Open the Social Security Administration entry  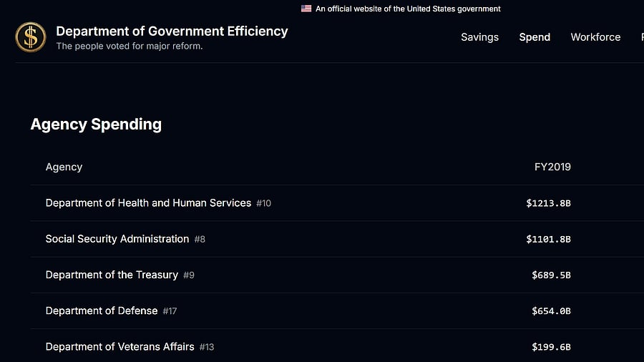click(x=117, y=239)
